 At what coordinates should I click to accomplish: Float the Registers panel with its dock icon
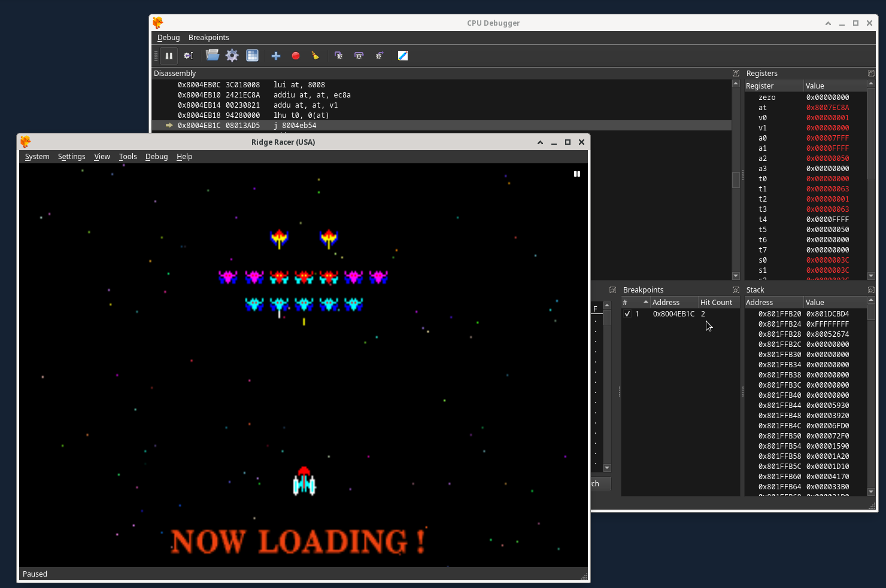871,73
